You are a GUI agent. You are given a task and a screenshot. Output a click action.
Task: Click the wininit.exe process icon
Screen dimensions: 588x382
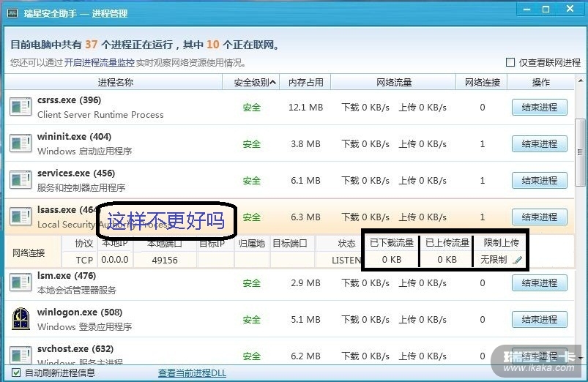(21, 143)
